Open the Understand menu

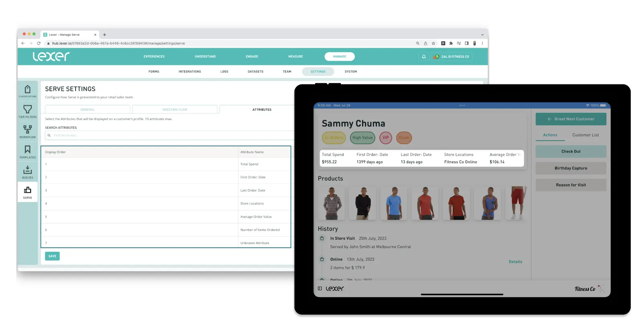coord(205,57)
